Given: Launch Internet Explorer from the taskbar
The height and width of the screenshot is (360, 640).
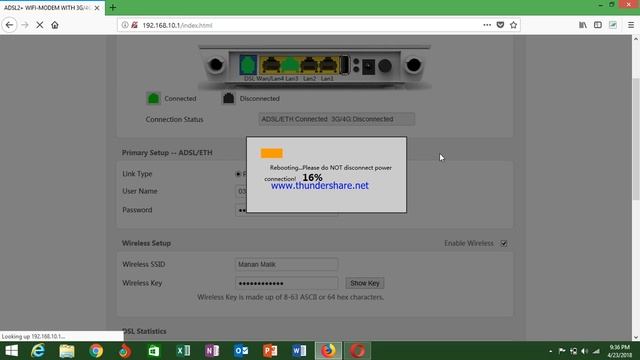Looking at the screenshot, I should click(x=38, y=351).
